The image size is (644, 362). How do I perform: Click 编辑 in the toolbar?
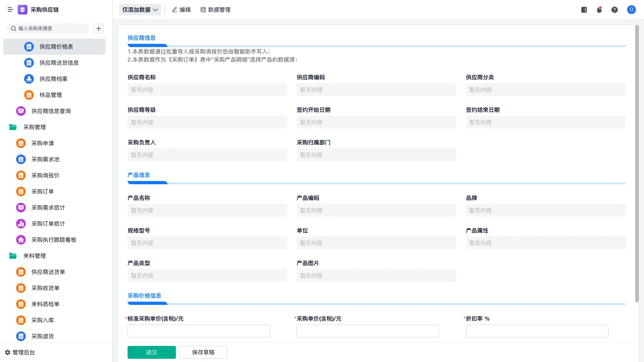pos(182,10)
